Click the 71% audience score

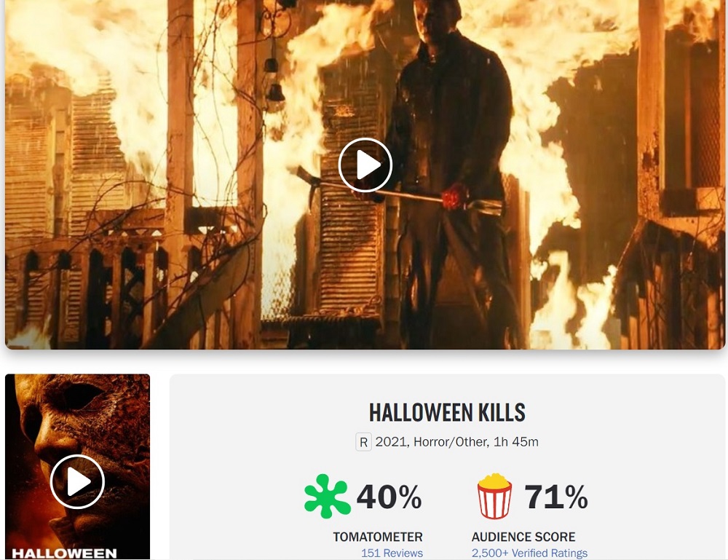555,497
